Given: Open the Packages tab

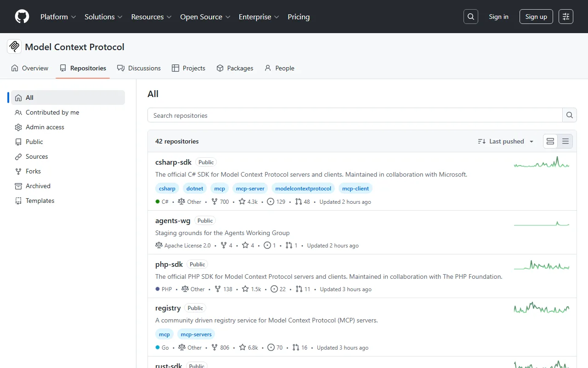Looking at the screenshot, I should pos(235,68).
